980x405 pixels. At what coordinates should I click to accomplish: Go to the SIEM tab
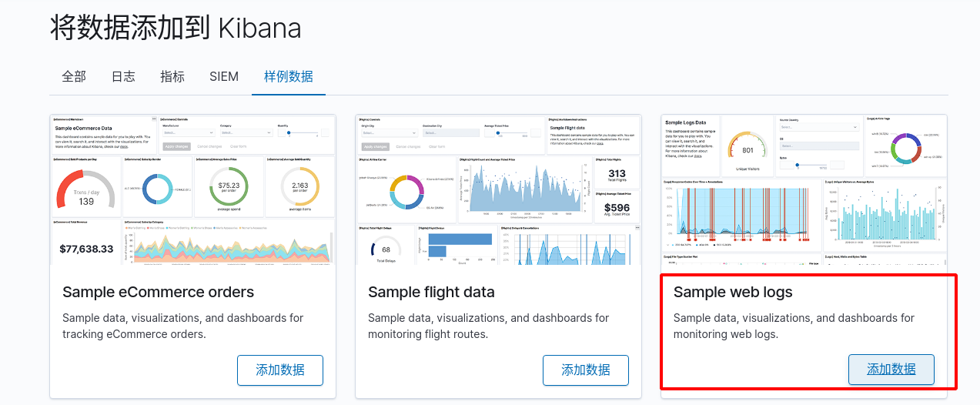click(224, 76)
